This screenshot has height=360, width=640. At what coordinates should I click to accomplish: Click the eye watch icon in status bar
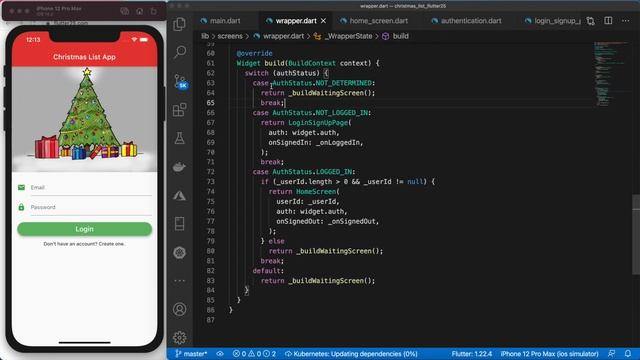point(220,354)
